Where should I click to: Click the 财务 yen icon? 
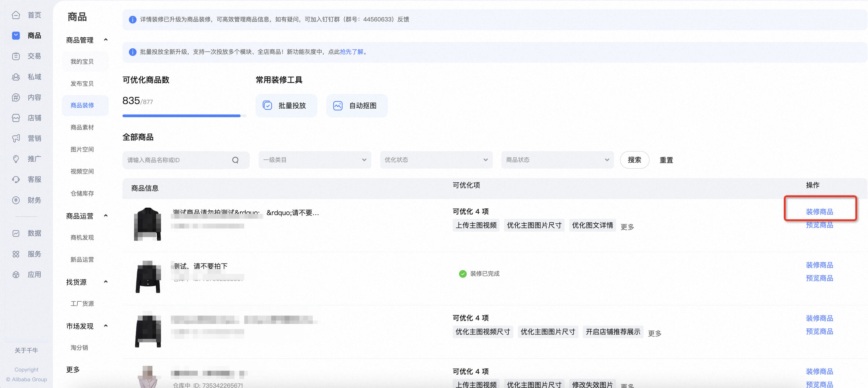pos(16,200)
